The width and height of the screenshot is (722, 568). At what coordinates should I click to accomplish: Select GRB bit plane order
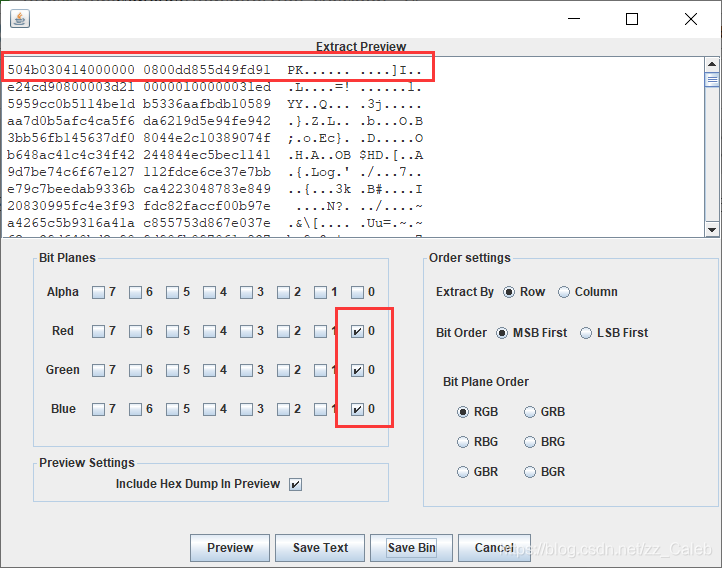click(530, 412)
